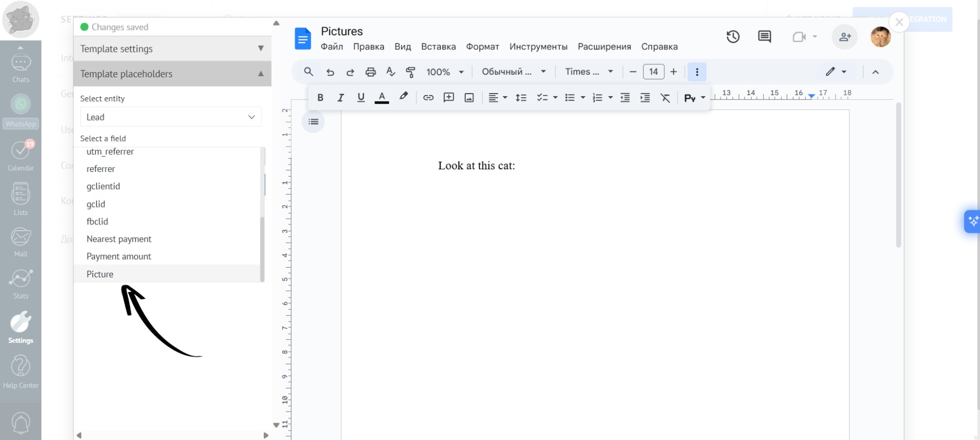Select the Picture field placeholder
980x440 pixels.
click(x=100, y=274)
